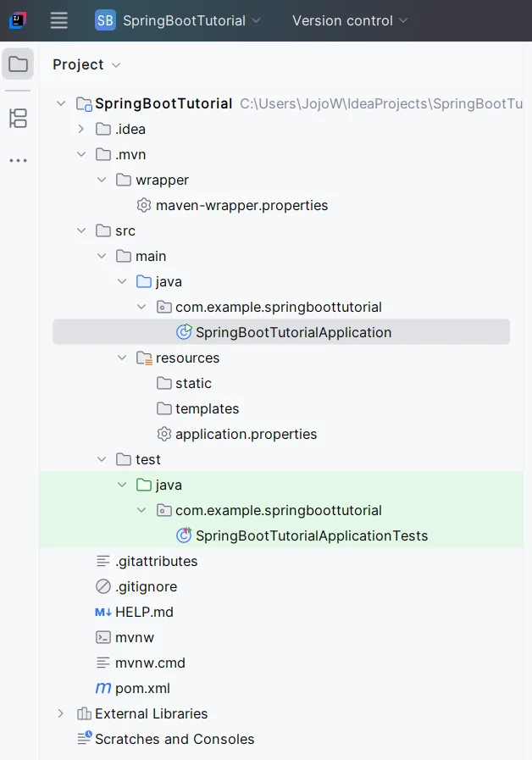Click the terminal icon next to mvnw
Image resolution: width=532 pixels, height=760 pixels.
[x=103, y=637]
